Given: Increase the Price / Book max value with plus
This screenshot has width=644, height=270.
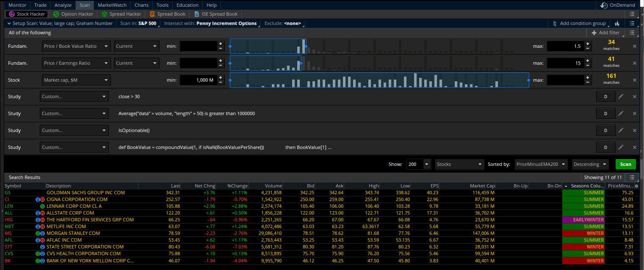Looking at the screenshot, I should [588, 44].
